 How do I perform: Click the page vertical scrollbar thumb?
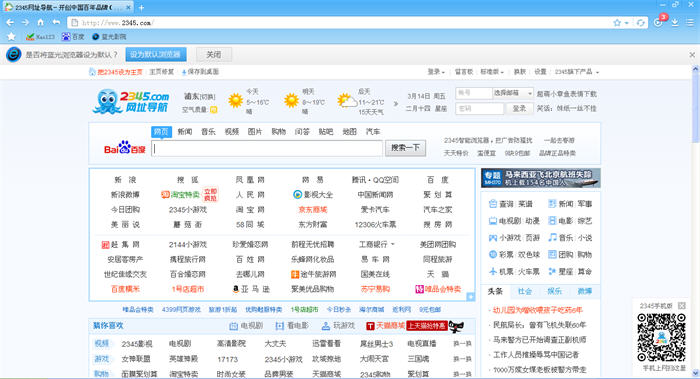click(x=695, y=108)
